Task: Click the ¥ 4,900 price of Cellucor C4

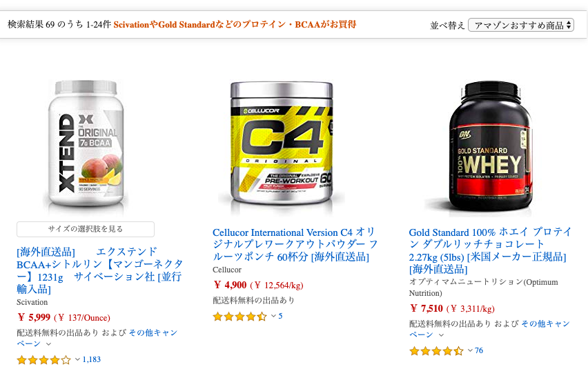Action: 231,286
